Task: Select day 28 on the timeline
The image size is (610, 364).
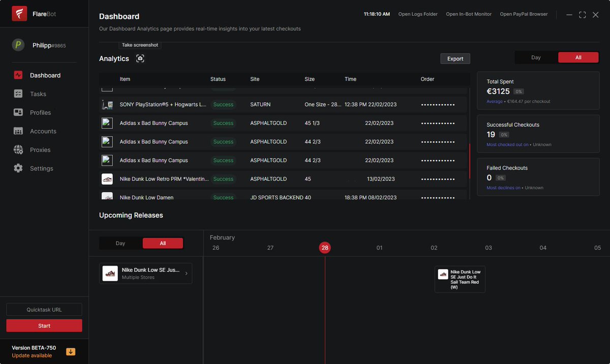Action: click(325, 248)
